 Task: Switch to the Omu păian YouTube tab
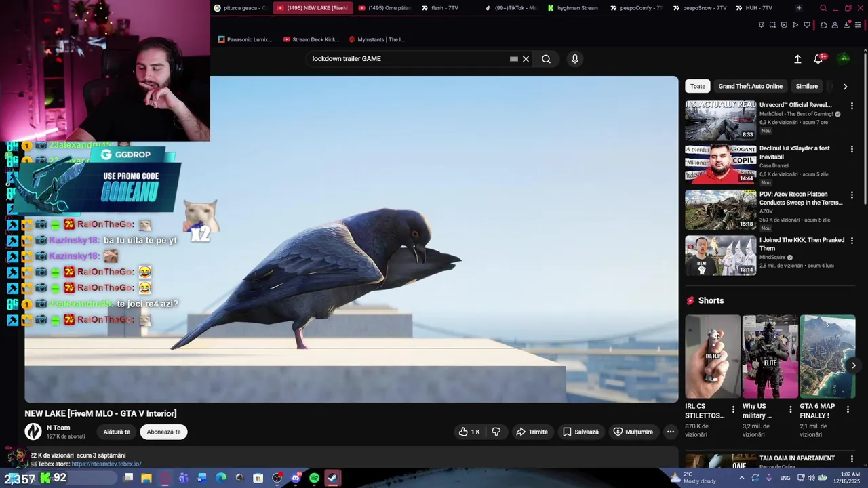pyautogui.click(x=384, y=8)
